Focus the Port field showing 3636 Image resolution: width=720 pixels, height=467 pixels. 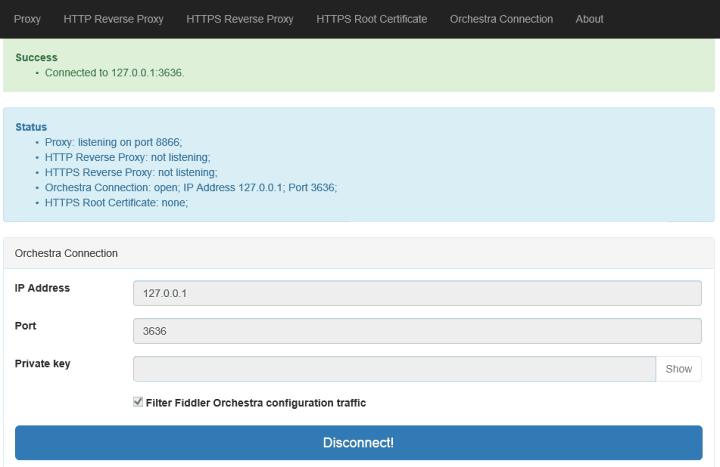417,331
